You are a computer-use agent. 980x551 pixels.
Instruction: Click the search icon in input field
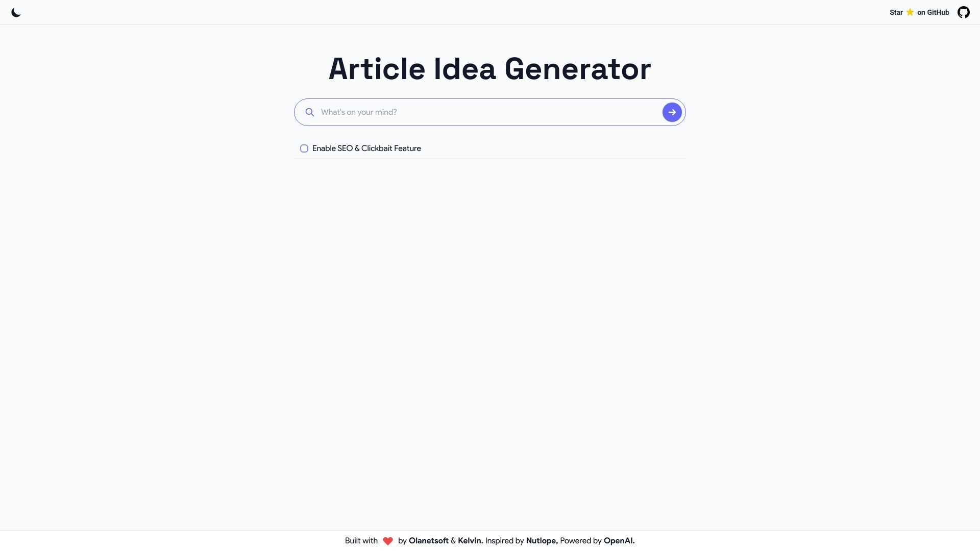[310, 112]
